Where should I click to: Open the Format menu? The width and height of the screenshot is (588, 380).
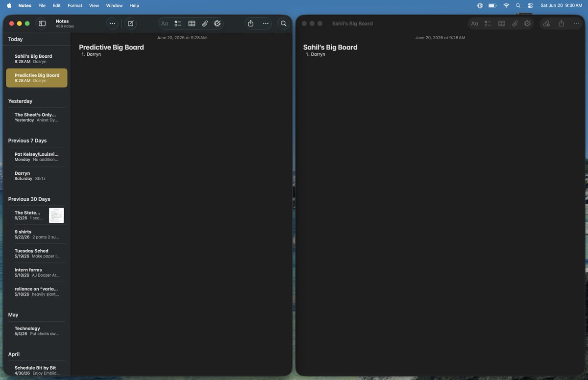[75, 5]
